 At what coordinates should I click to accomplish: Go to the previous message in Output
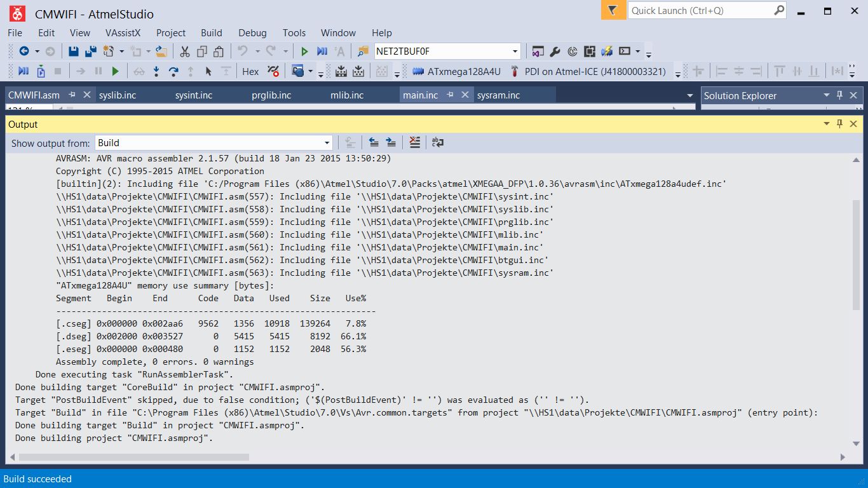point(374,142)
